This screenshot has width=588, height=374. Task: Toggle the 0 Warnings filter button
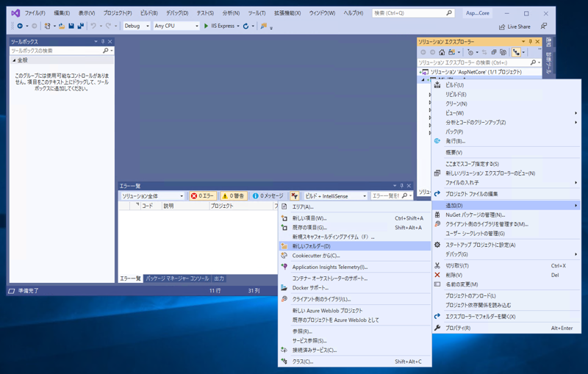233,196
